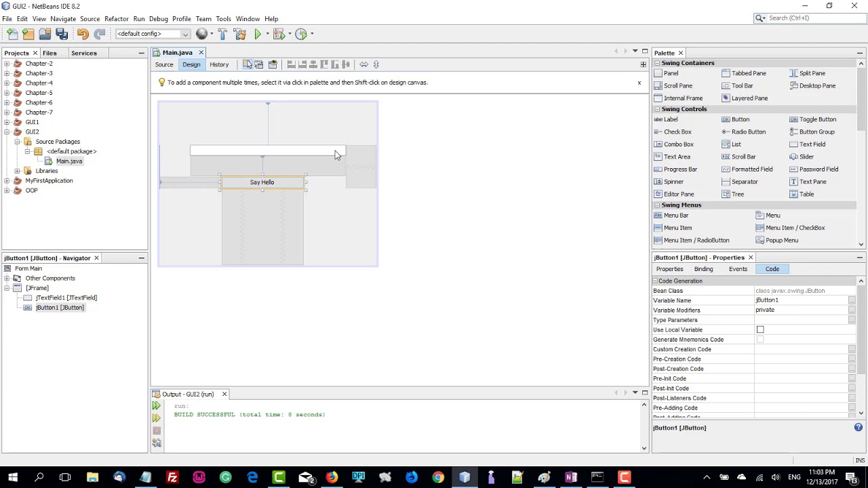Collapse the GUI2 project node
The height and width of the screenshot is (488, 868).
pos(7,132)
